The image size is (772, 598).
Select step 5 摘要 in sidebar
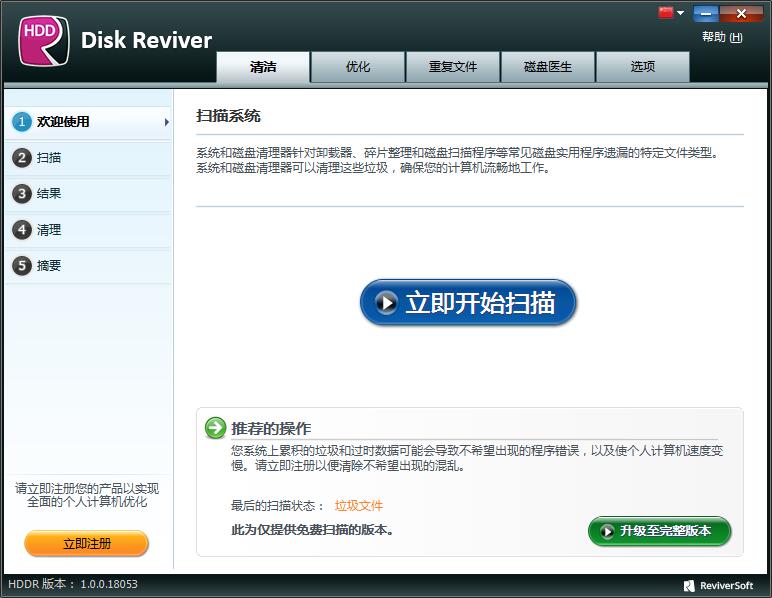pyautogui.click(x=89, y=266)
